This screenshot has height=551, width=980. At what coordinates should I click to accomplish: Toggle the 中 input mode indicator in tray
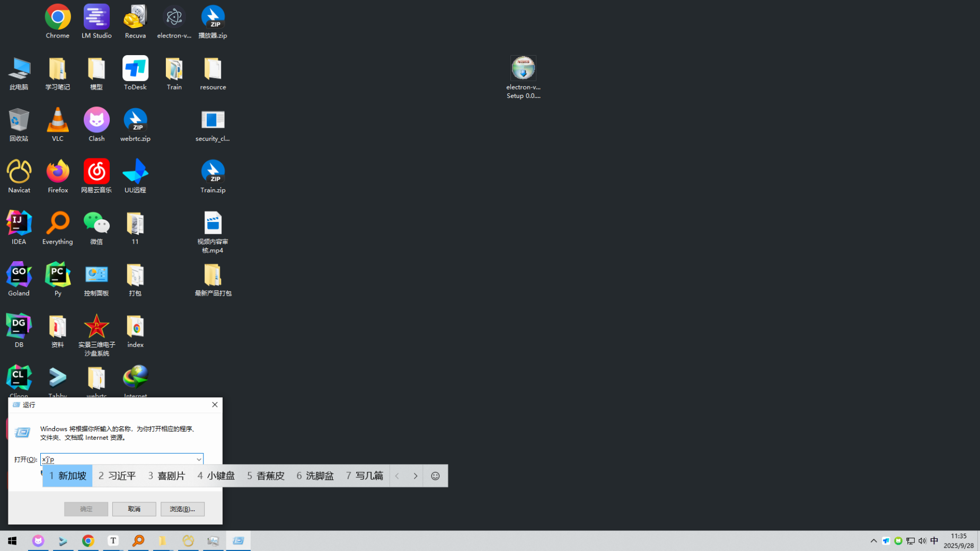pos(934,540)
